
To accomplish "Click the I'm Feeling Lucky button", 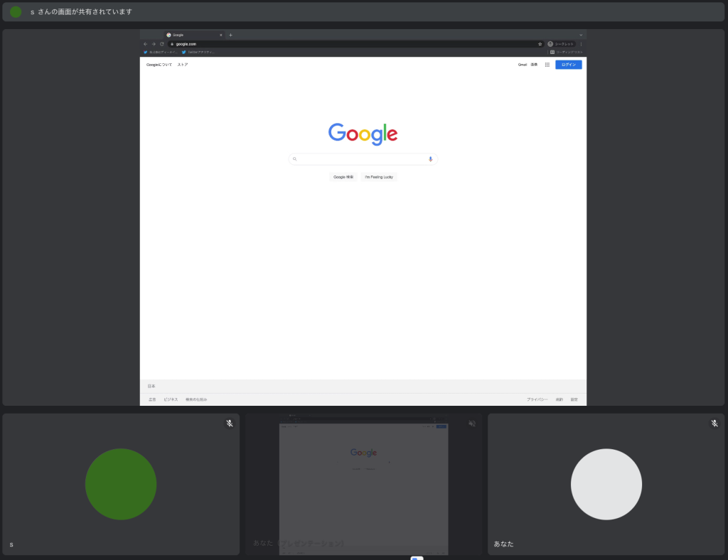I will 379,177.
